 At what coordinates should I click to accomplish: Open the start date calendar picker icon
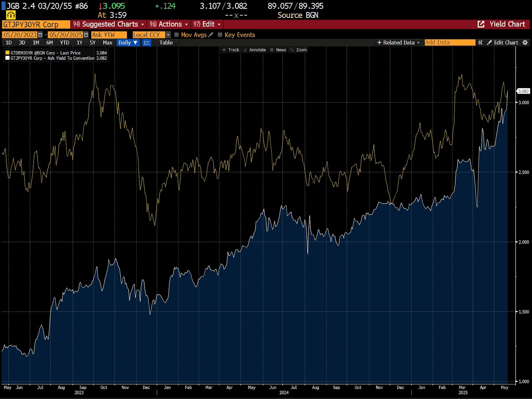coord(40,35)
